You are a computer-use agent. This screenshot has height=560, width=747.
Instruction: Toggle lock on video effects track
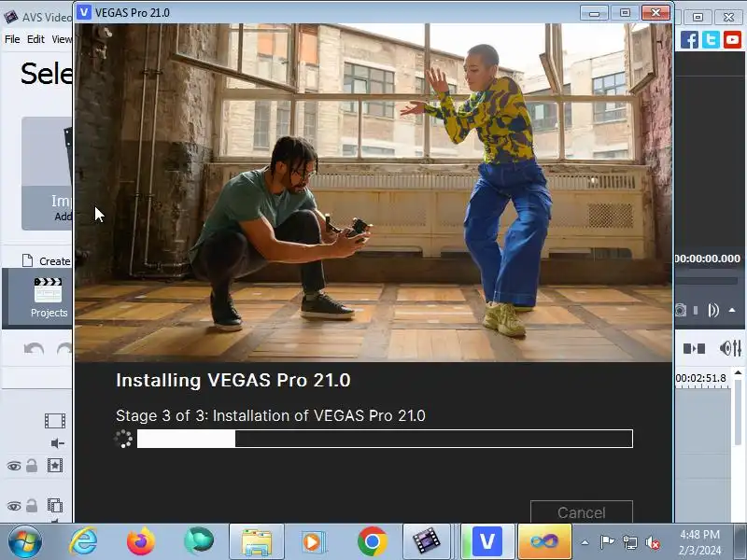pos(32,465)
